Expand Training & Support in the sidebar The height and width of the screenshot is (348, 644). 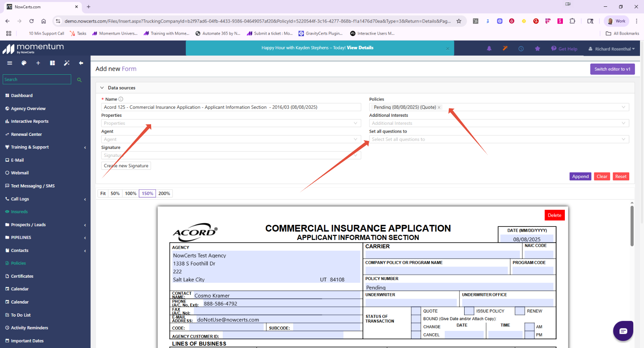point(85,147)
